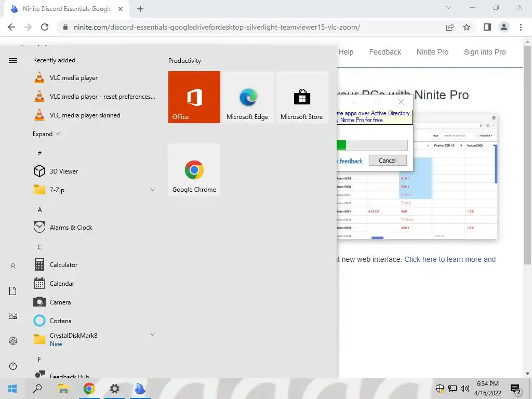The height and width of the screenshot is (399, 532).
Task: Switch to Ninite installer on the taskbar
Action: tap(140, 389)
